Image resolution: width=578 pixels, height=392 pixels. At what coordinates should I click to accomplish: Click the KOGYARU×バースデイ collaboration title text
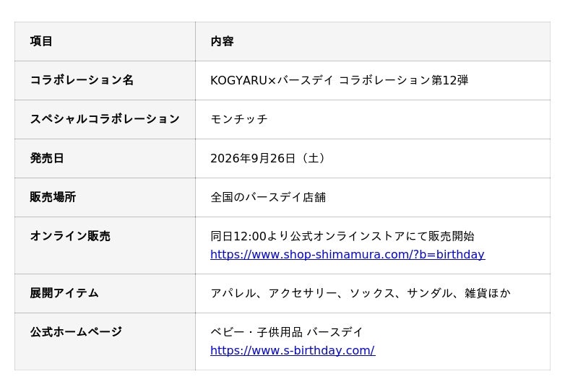point(339,80)
